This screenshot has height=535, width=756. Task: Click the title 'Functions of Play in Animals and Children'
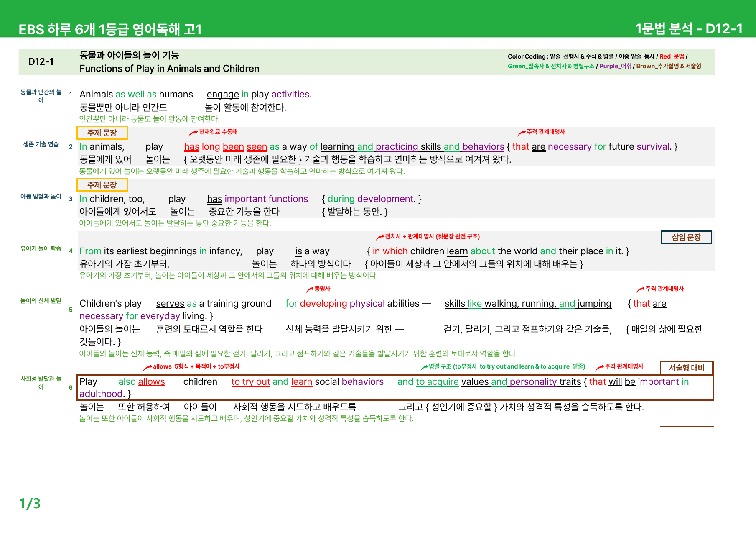pos(169,69)
